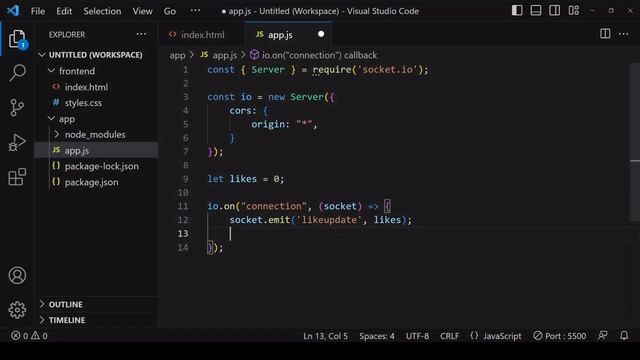Open the Customize Layout icon
640x360 pixels.
click(x=573, y=10)
